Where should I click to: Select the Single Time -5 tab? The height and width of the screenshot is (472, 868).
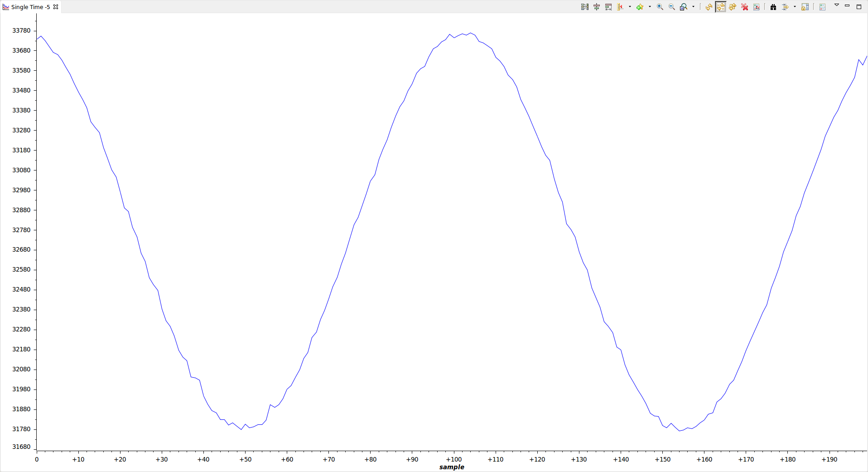(30, 7)
